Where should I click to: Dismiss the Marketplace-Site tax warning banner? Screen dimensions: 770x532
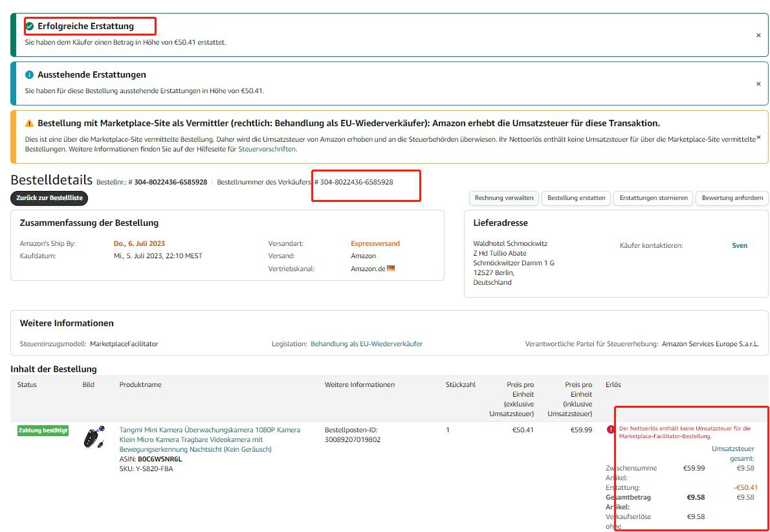[758, 137]
